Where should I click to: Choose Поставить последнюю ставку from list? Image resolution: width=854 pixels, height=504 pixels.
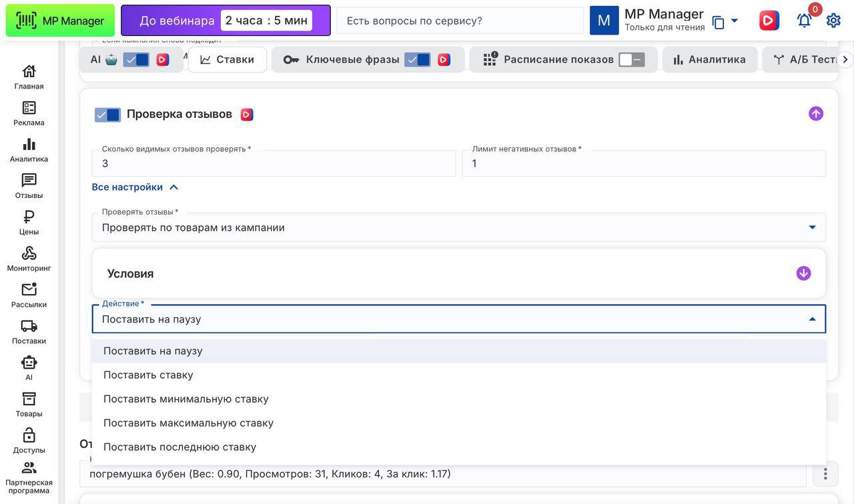[180, 447]
